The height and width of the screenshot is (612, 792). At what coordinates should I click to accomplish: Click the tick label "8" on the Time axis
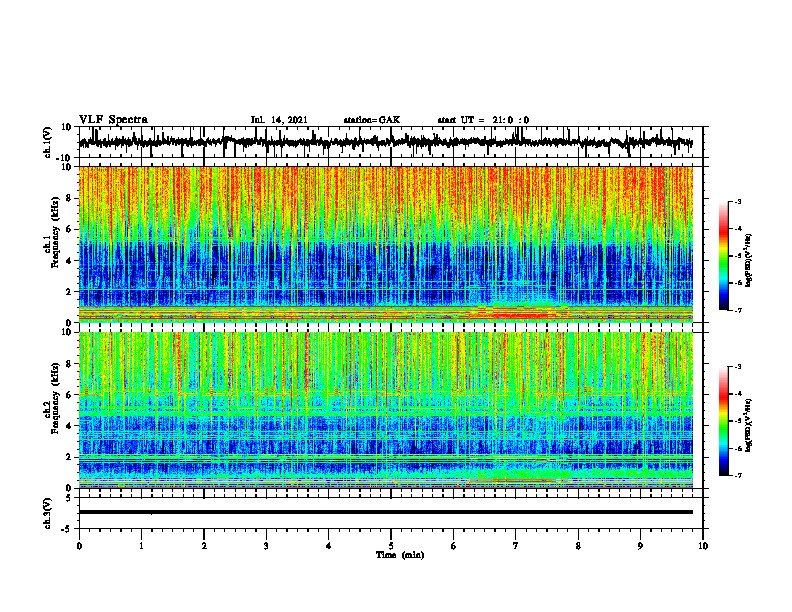(578, 546)
